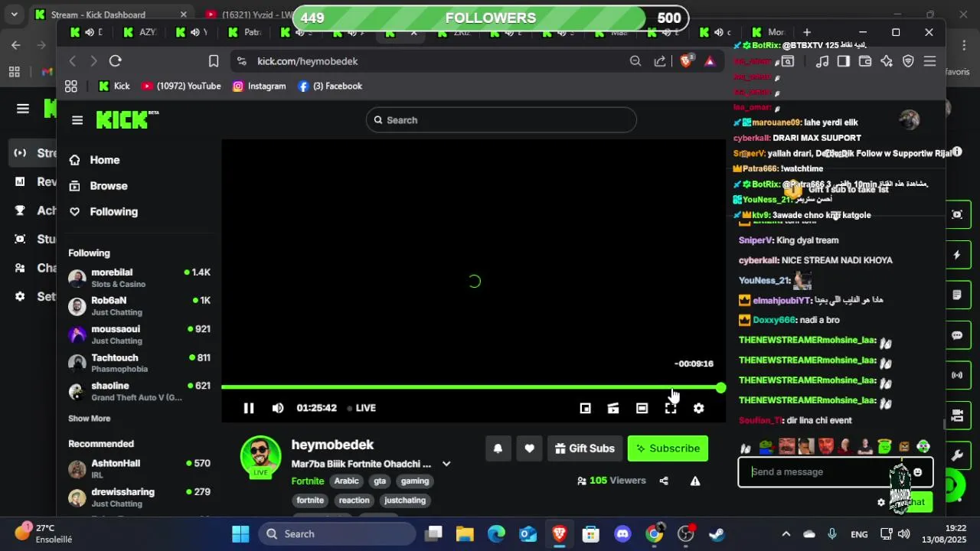Open a new browser tab

[x=807, y=32]
